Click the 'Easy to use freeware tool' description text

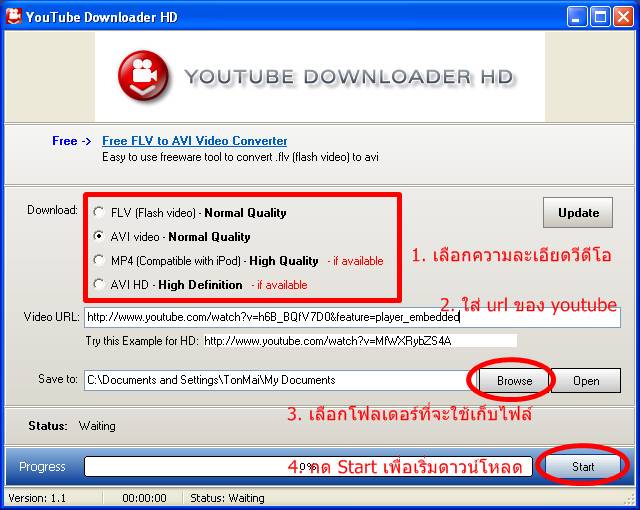coord(240,157)
